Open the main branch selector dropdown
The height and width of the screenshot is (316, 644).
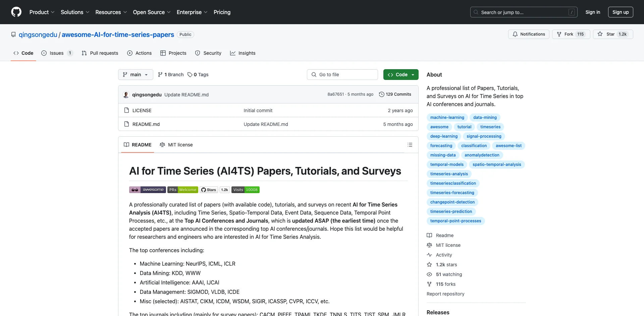pyautogui.click(x=136, y=75)
